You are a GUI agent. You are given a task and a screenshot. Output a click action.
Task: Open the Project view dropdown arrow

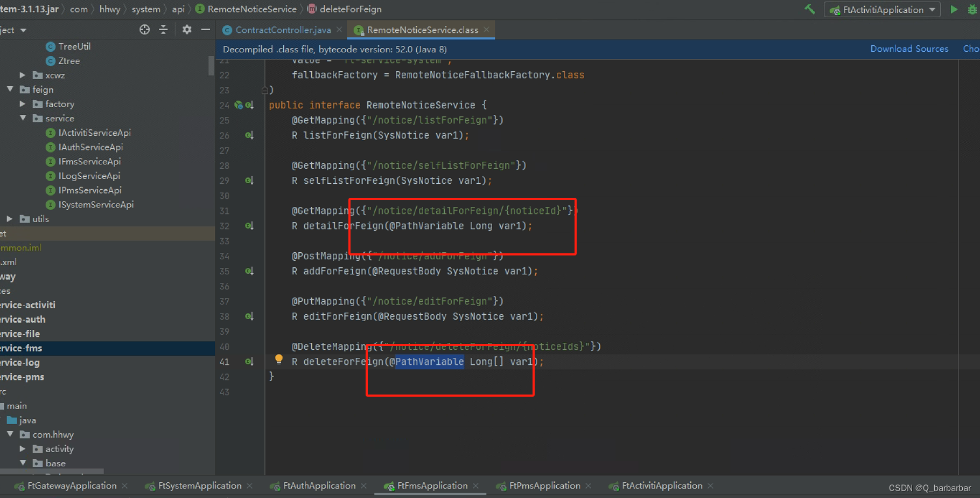[x=23, y=30]
